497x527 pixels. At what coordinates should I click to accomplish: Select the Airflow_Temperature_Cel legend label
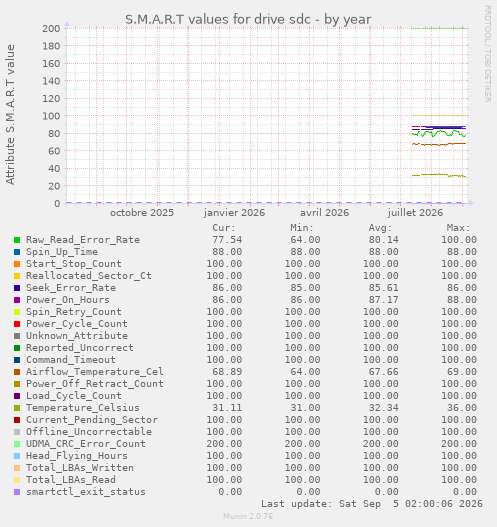[x=95, y=372]
